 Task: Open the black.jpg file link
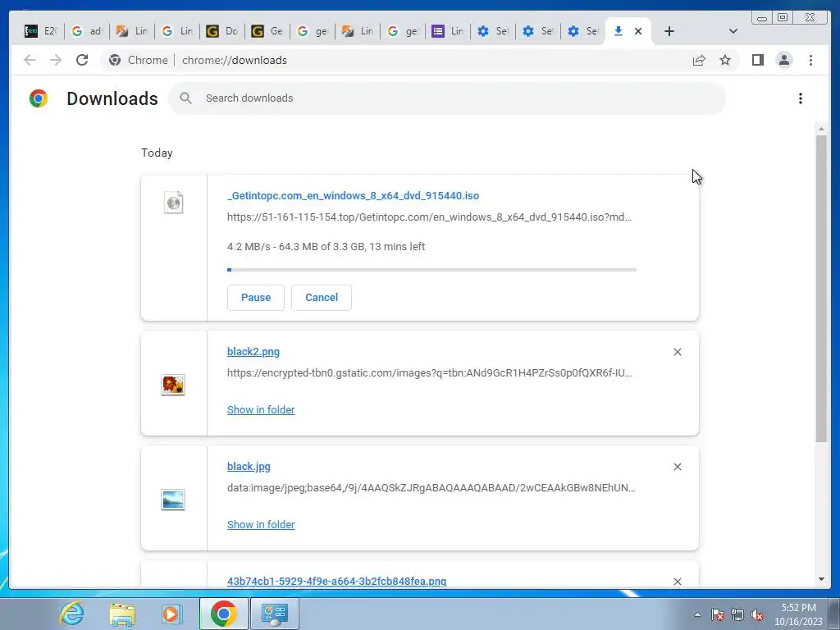249,467
